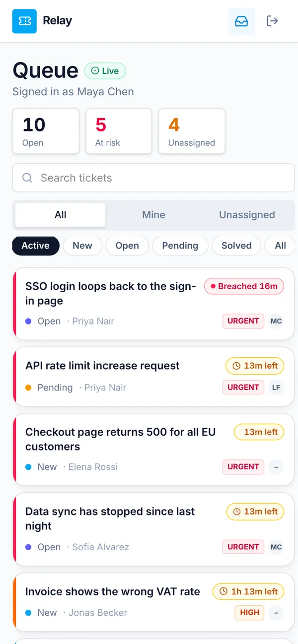Open the 10 Open stat card

pos(46,131)
